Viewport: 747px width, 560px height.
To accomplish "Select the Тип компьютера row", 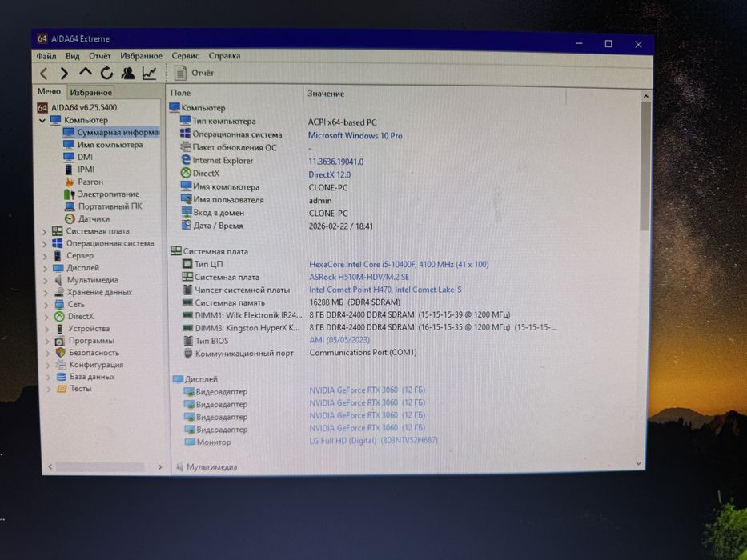I will click(x=367, y=122).
